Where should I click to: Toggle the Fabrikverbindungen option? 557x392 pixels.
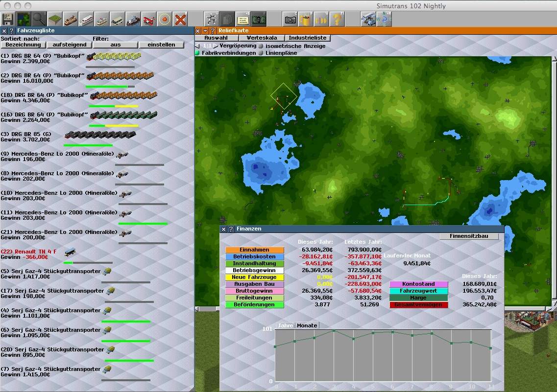click(198, 53)
